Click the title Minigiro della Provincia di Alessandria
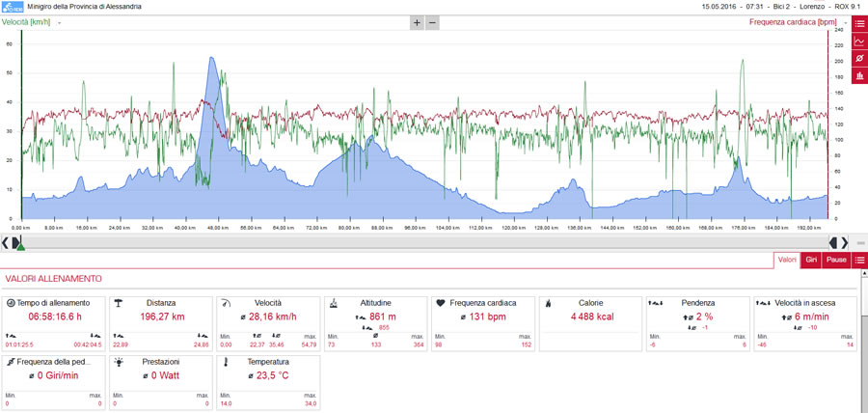868x413 pixels. pyautogui.click(x=84, y=7)
